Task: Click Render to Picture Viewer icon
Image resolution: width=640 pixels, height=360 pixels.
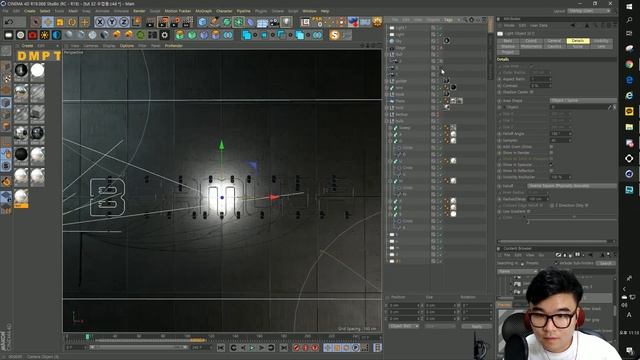Action: pyautogui.click(x=163, y=22)
